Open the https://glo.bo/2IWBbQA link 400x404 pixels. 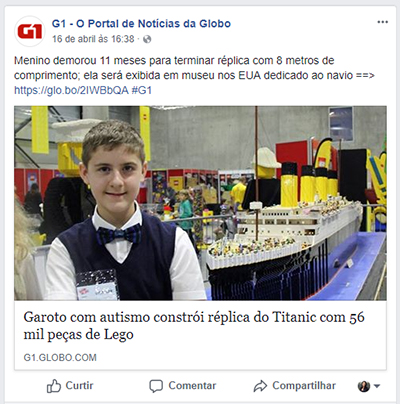coord(71,90)
